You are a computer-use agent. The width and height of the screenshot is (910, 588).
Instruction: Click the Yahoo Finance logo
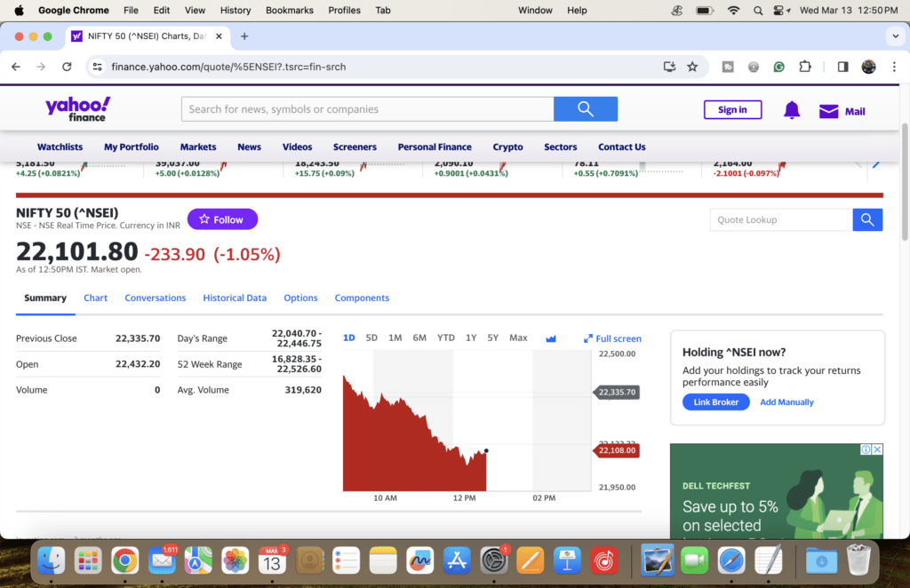point(78,109)
